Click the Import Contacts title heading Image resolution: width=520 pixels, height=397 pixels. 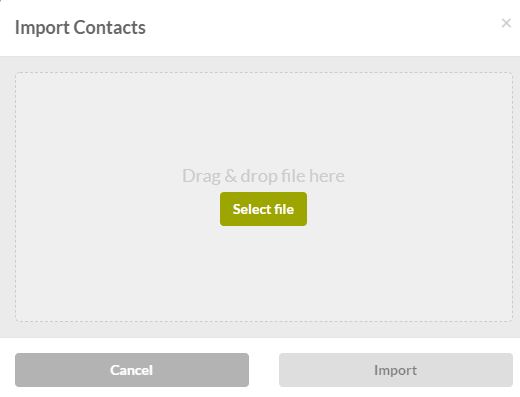click(80, 27)
